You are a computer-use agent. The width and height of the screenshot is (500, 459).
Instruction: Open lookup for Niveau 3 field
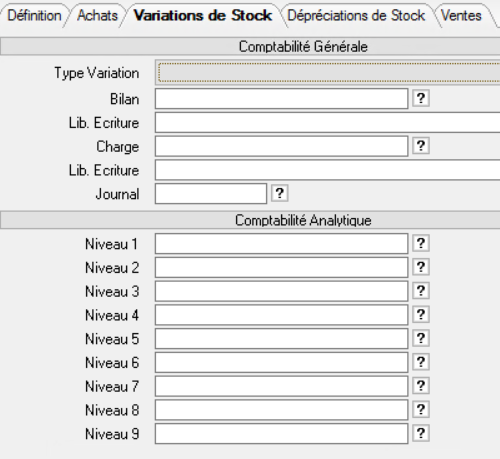[421, 291]
